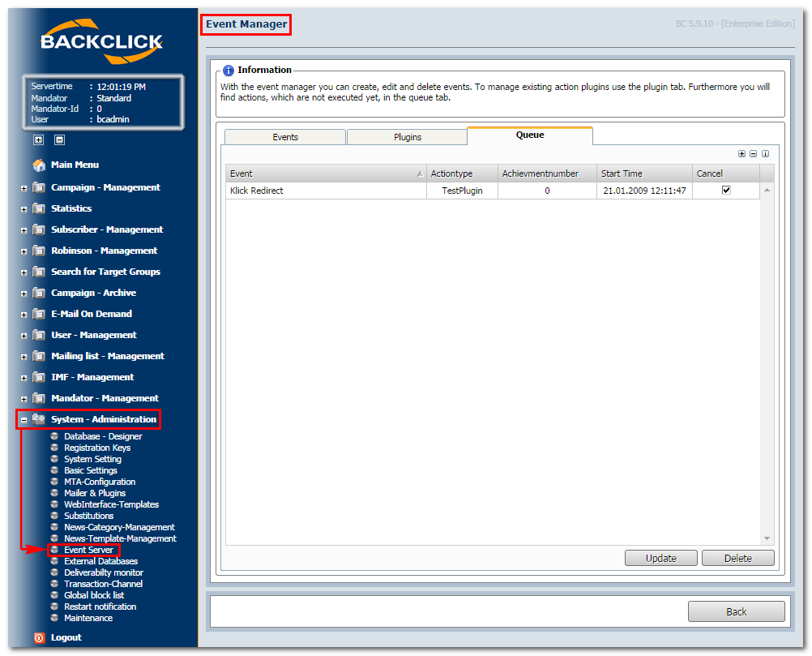
Task: Click the blue Information icon
Action: coord(228,70)
